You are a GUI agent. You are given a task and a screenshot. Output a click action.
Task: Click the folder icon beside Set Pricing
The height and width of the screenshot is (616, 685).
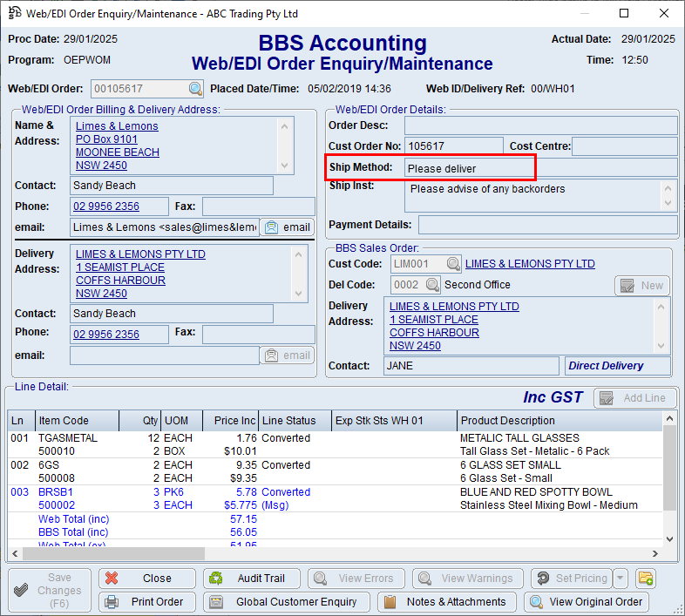click(x=646, y=579)
